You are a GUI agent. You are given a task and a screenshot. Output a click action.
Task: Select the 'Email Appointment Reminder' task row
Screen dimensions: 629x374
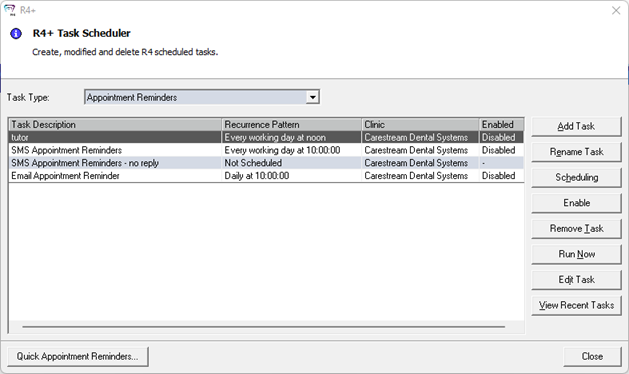[266, 176]
